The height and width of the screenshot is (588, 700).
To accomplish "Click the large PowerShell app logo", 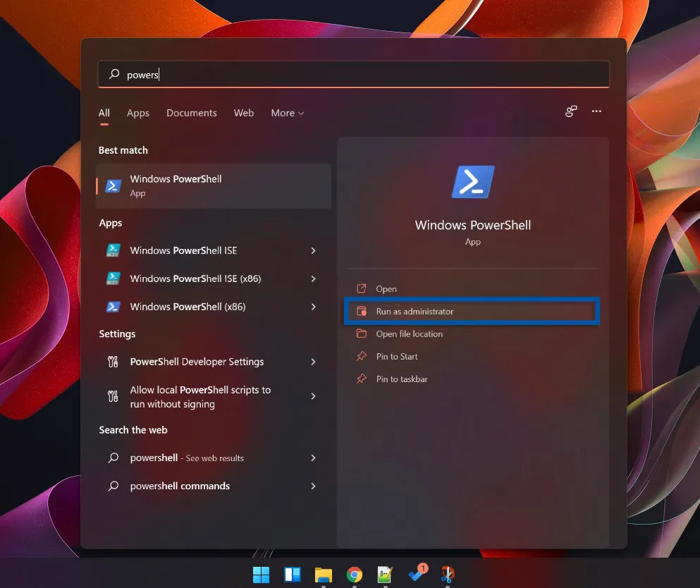I will pos(472,181).
